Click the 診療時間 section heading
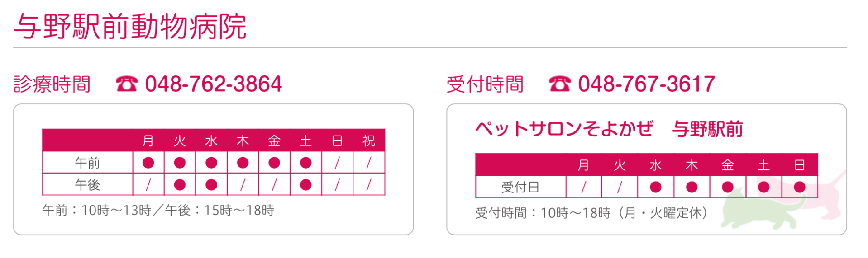This screenshot has height=258, width=868. [52, 84]
